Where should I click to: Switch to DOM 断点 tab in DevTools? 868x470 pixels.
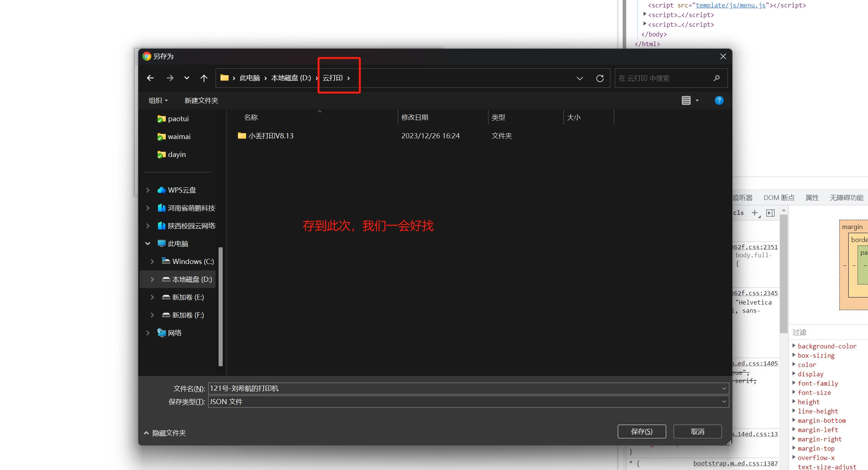point(779,198)
